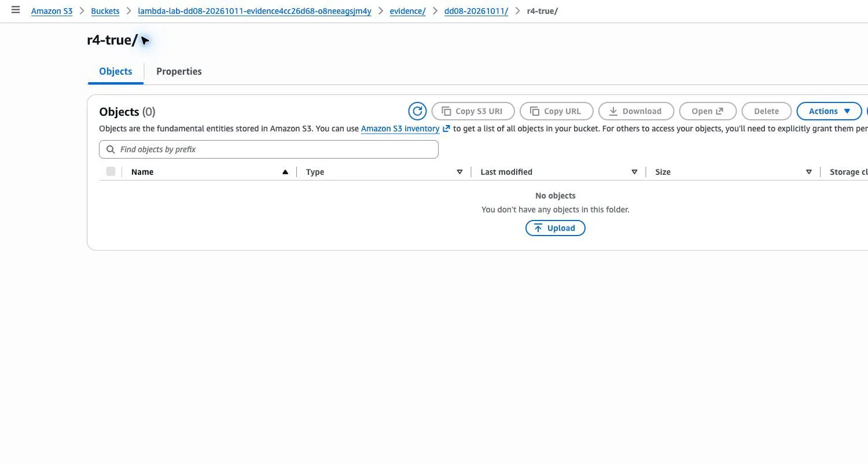Toggle the select-all objects checkbox
This screenshot has width=868, height=463.
(111, 171)
